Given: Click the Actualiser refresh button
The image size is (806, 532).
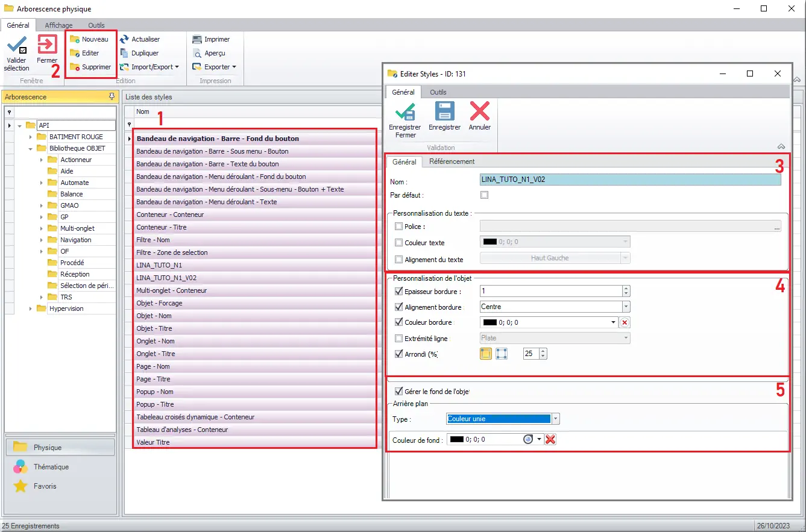Looking at the screenshot, I should tap(140, 39).
